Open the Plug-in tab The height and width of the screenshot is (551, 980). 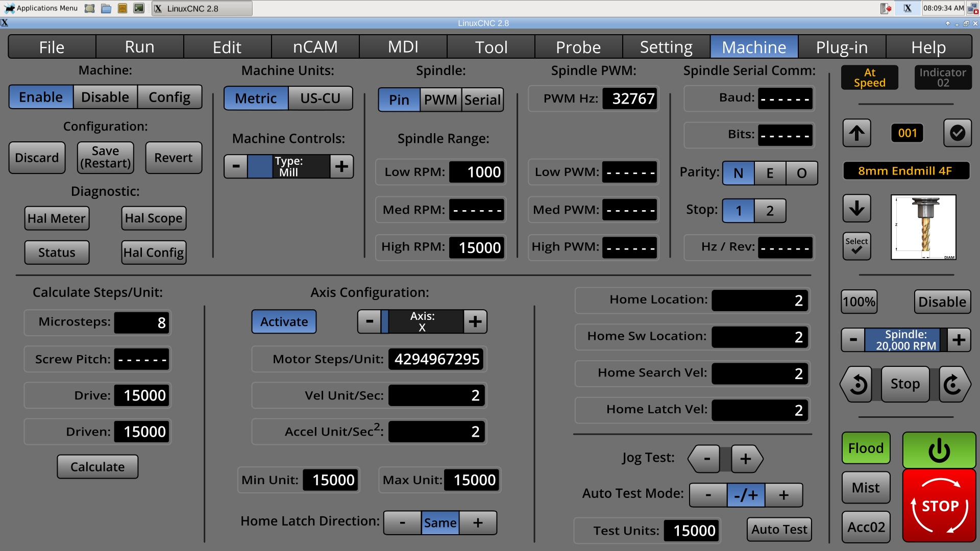pyautogui.click(x=842, y=47)
